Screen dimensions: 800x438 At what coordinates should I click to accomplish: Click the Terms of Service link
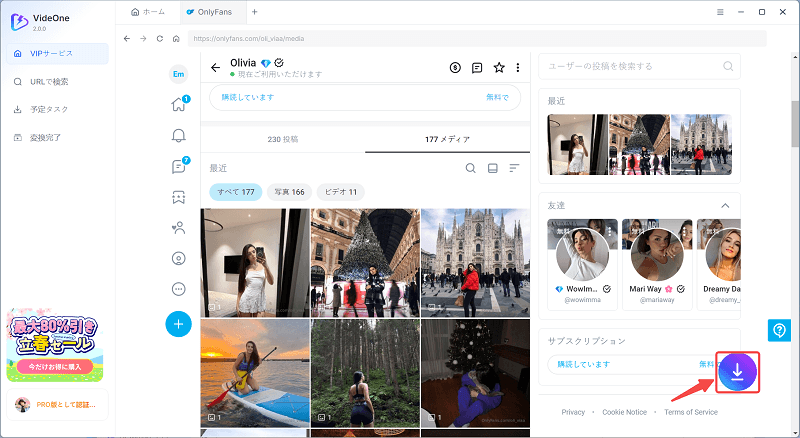(691, 412)
